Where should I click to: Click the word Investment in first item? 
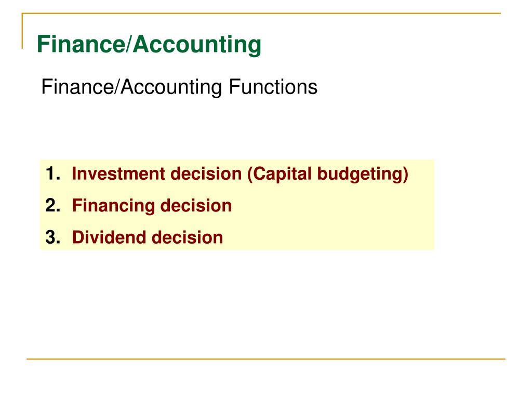point(118,174)
